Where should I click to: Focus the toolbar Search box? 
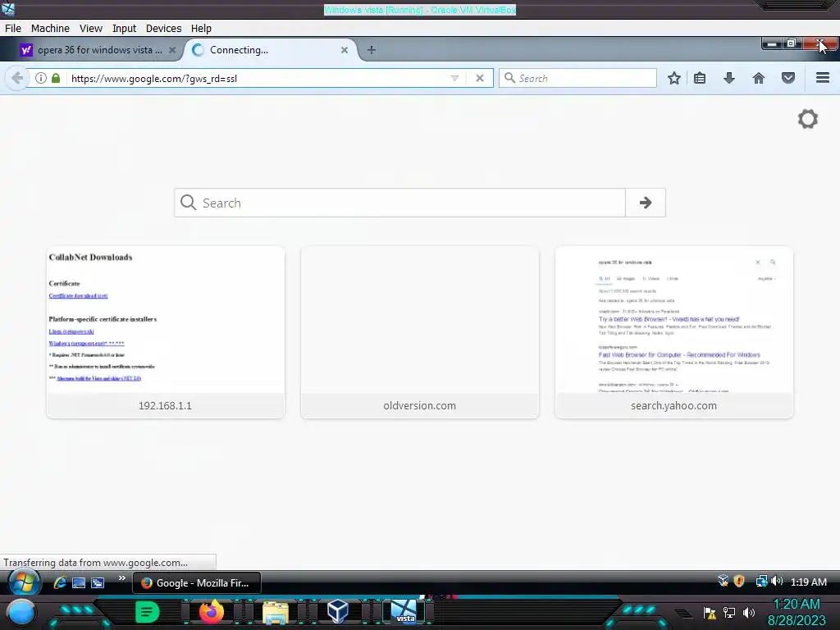(577, 78)
